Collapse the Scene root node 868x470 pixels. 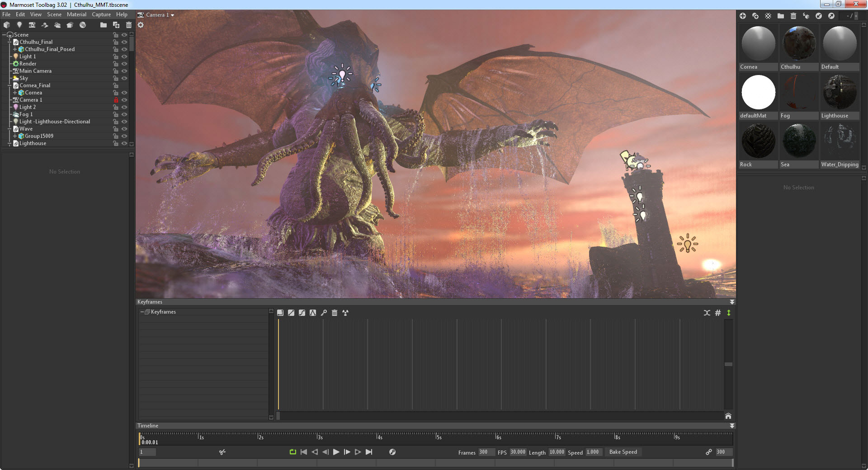(4, 35)
